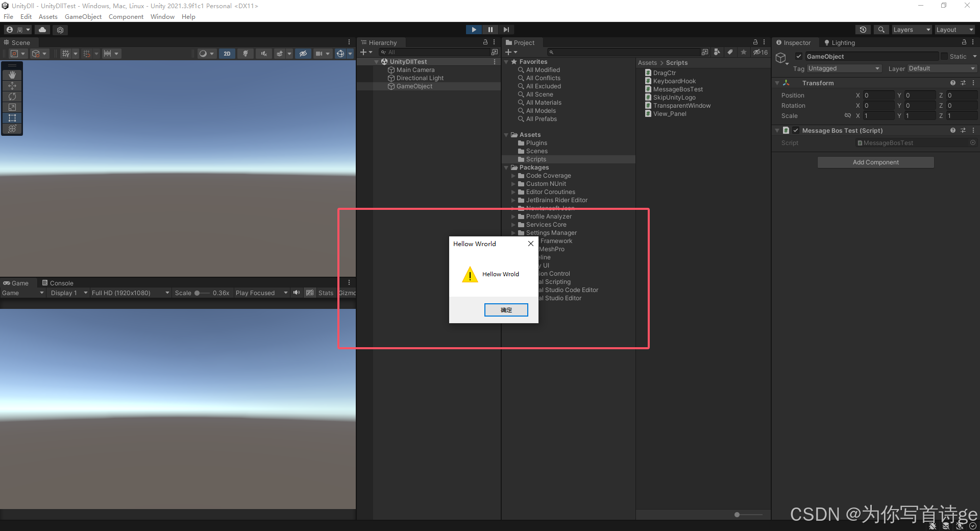Viewport: 980px width, 531px height.
Task: Switch to the Lighting tab
Action: point(840,42)
